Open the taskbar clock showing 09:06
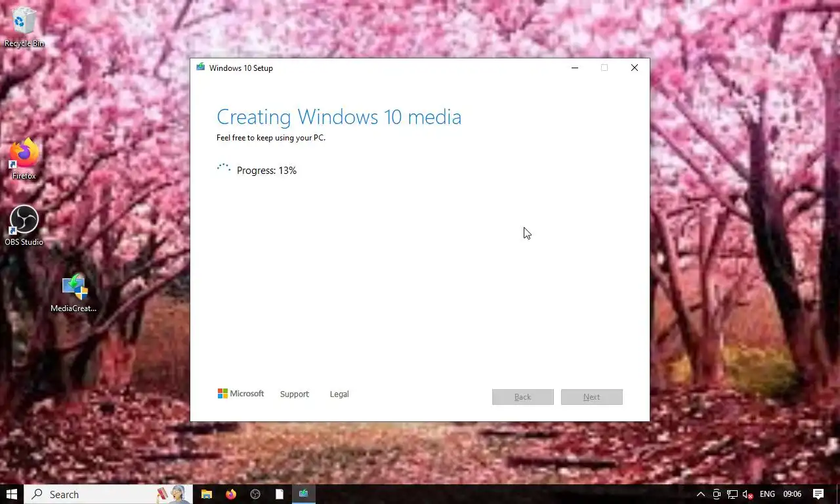840x504 pixels. (x=792, y=494)
